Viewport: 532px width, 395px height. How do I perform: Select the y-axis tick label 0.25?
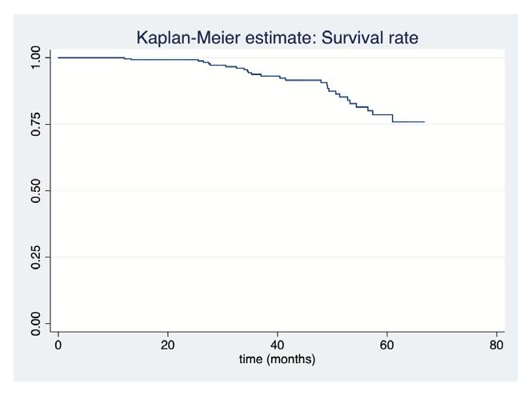pyautogui.click(x=35, y=257)
